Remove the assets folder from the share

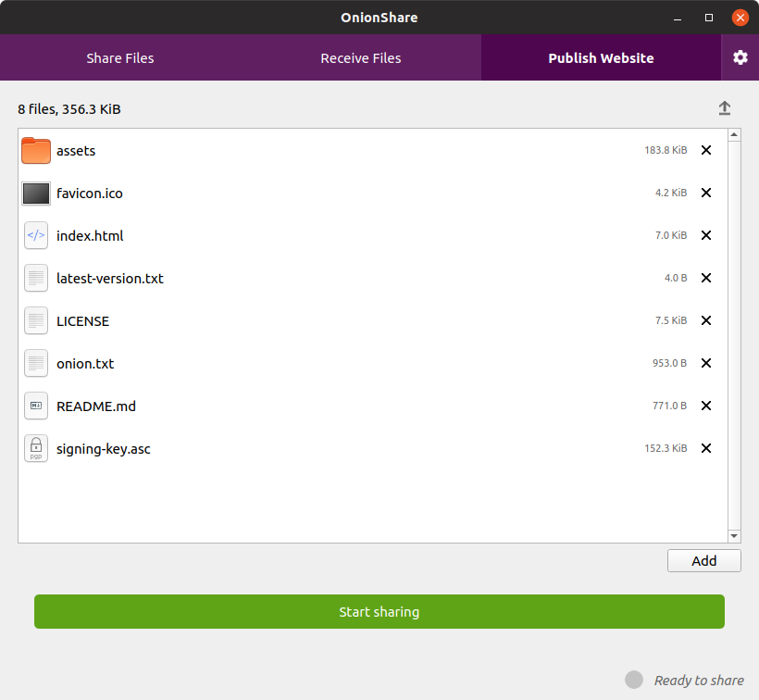coord(706,150)
